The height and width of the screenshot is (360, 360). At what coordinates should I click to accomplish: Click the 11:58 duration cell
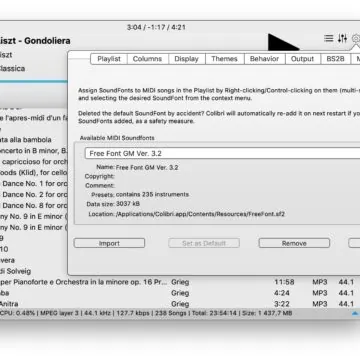tap(284, 282)
